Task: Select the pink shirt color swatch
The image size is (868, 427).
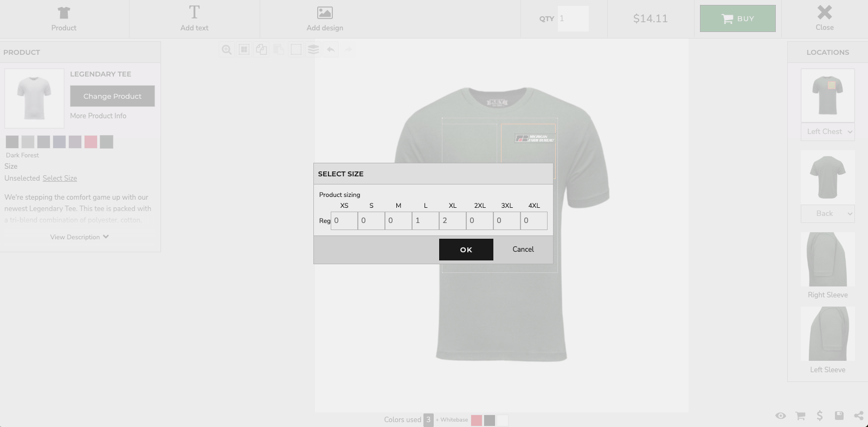Action: [91, 142]
